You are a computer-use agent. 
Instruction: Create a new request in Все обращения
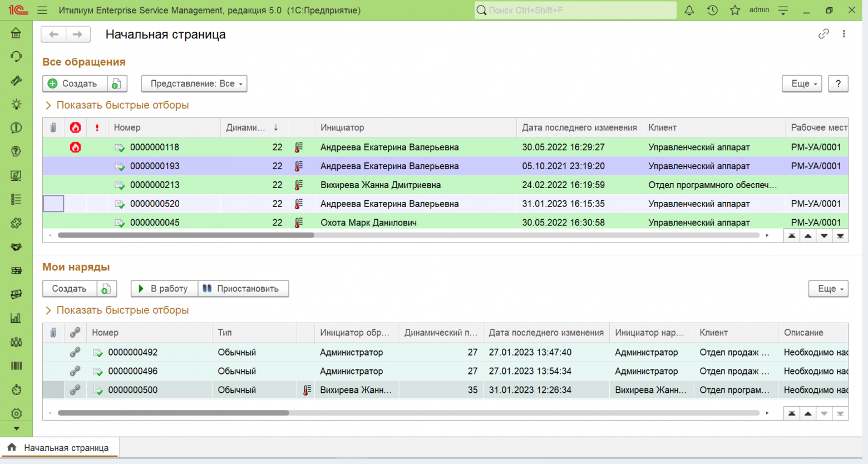point(75,83)
